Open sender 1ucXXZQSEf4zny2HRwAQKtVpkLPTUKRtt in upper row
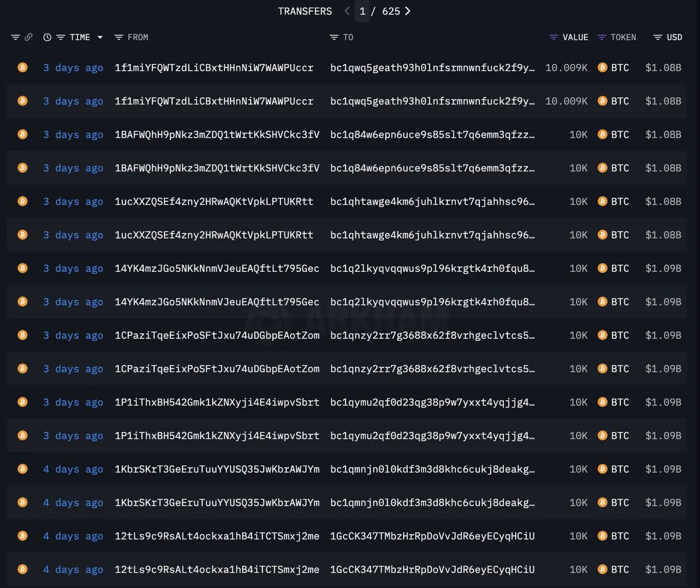This screenshot has height=588, width=700. tap(214, 201)
